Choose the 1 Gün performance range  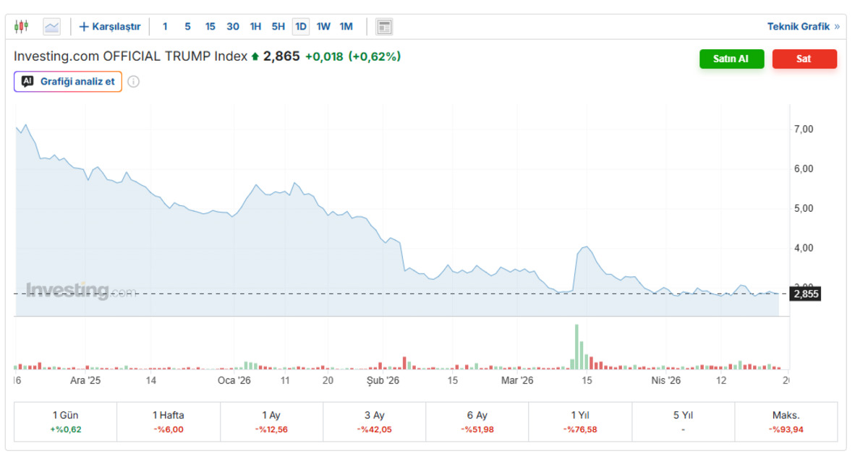(66, 422)
